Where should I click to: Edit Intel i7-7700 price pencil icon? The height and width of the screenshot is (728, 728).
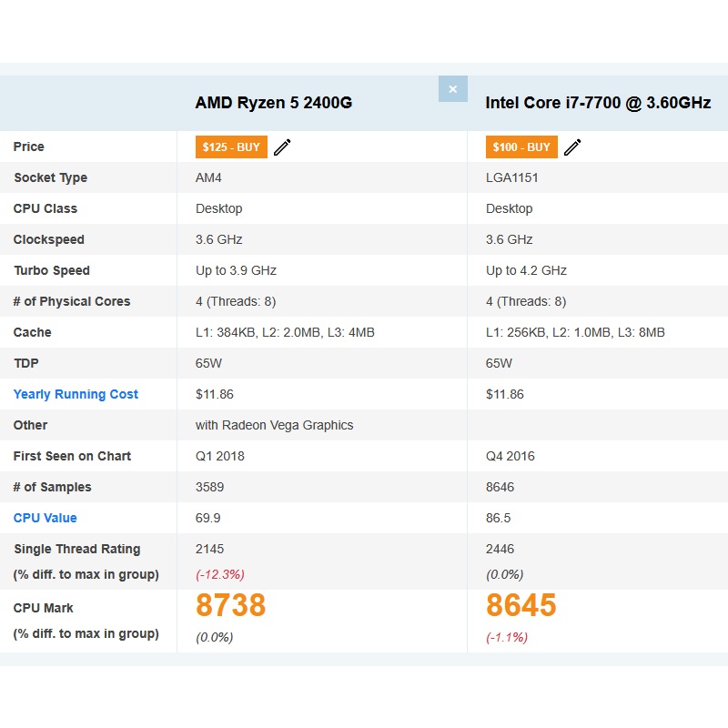(x=572, y=147)
